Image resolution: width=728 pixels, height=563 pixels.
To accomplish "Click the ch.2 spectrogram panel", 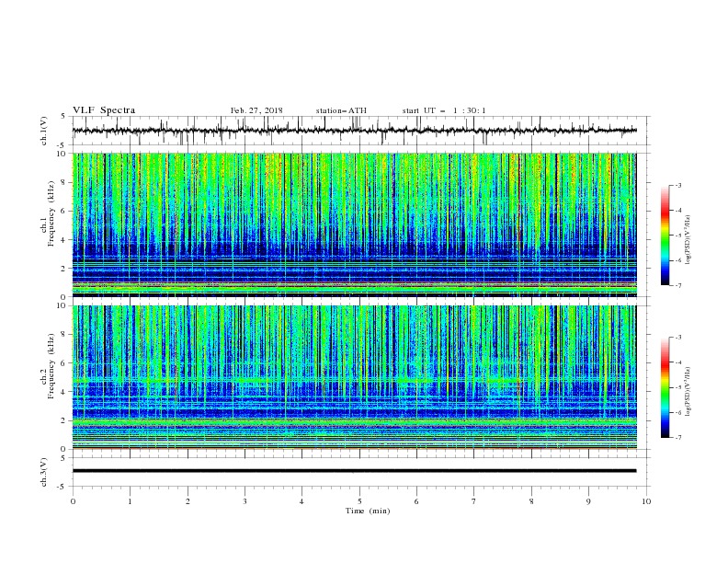I will pyautogui.click(x=354, y=377).
